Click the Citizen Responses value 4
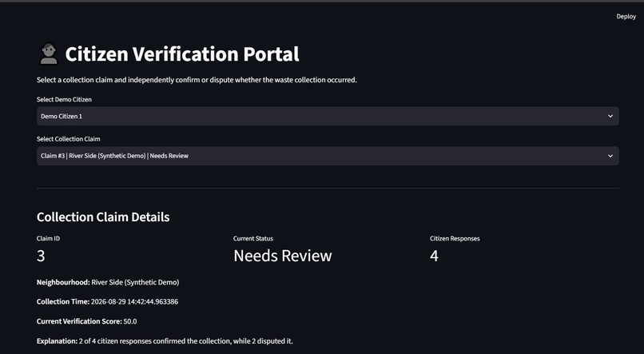644x354 pixels. 434,256
